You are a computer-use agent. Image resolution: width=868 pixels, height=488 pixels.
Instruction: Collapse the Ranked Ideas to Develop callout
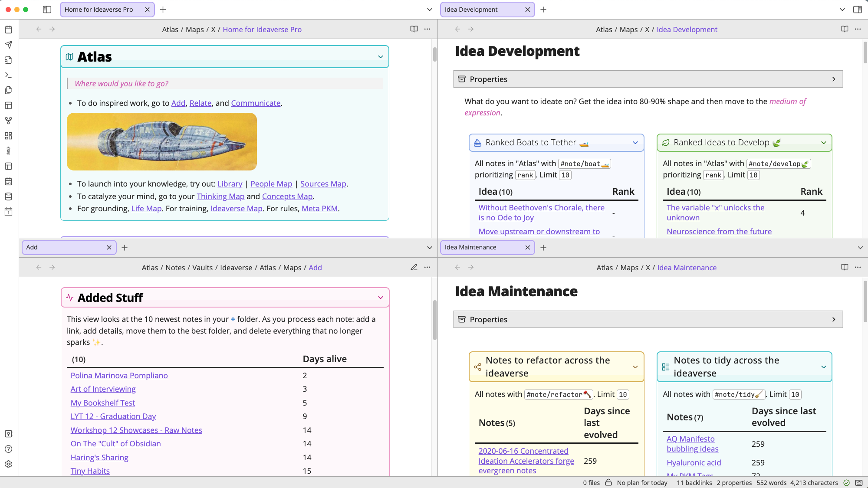coord(823,142)
